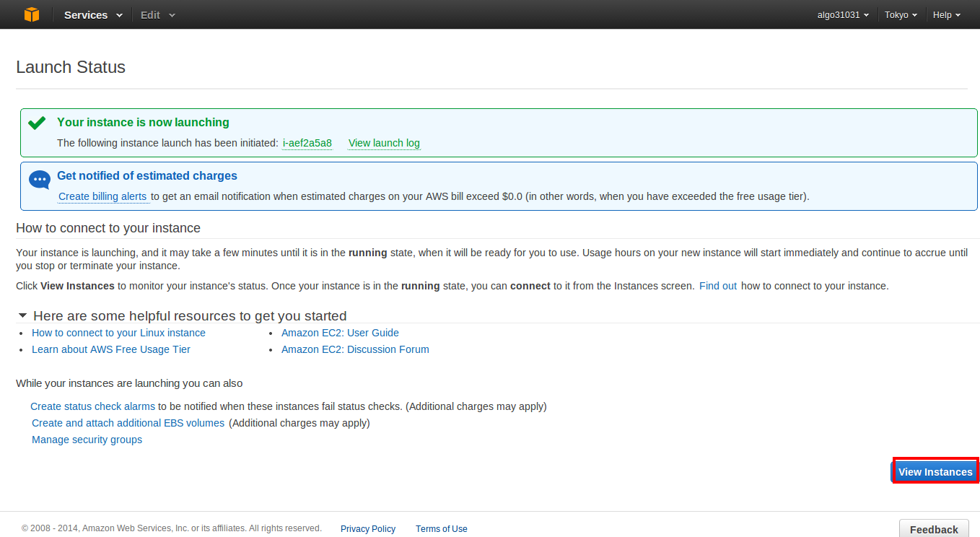Click the Feedback button

pos(934,528)
